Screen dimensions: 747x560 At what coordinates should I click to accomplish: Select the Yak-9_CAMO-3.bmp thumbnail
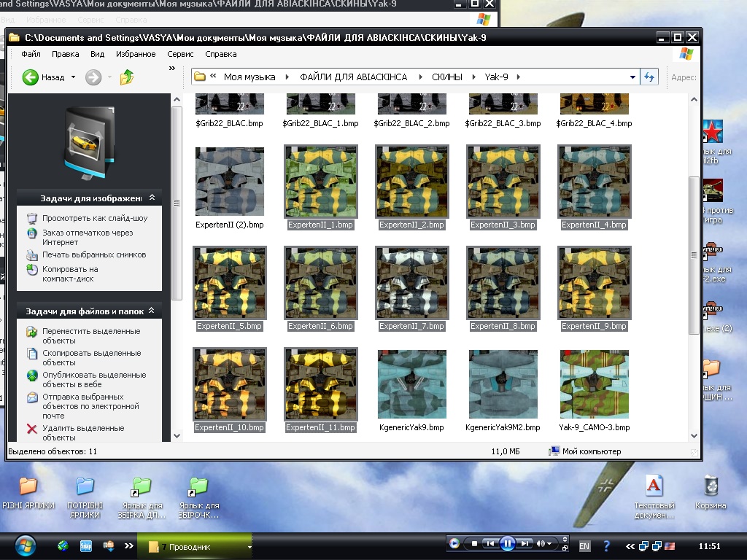click(x=594, y=384)
